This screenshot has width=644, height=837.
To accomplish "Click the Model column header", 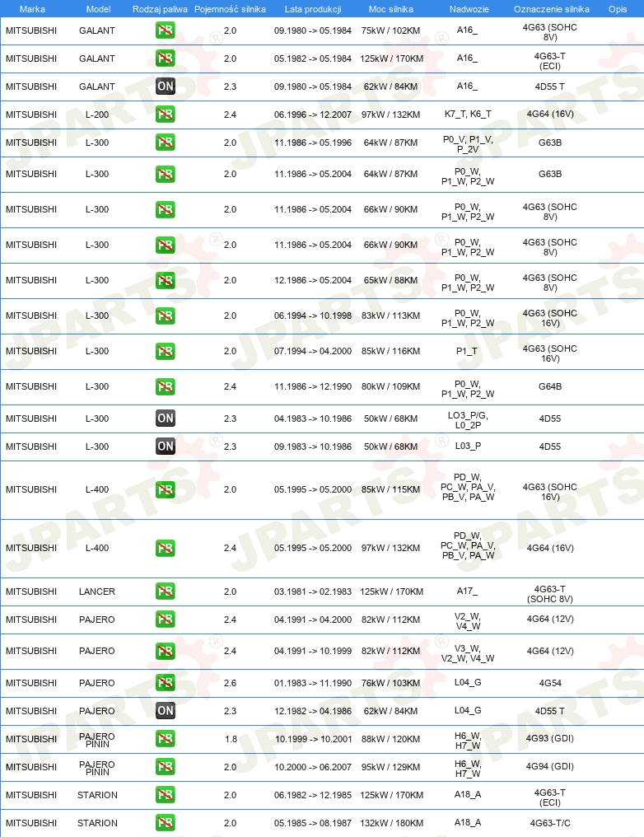I will coord(98,9).
